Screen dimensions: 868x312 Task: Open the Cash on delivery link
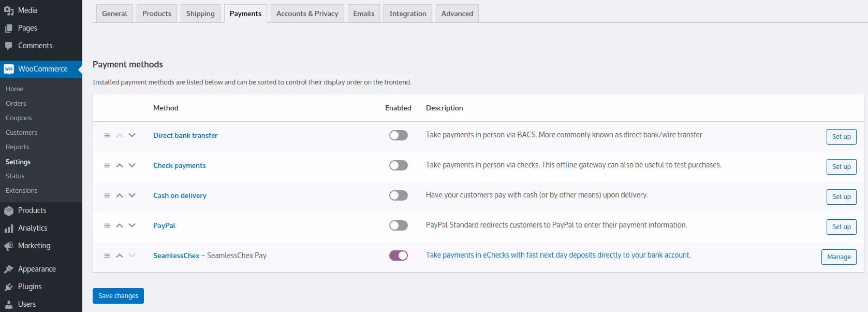click(x=180, y=195)
